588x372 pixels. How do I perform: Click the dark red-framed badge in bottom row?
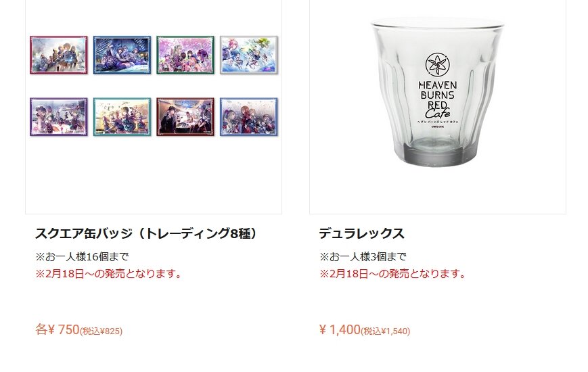[x=185, y=117]
